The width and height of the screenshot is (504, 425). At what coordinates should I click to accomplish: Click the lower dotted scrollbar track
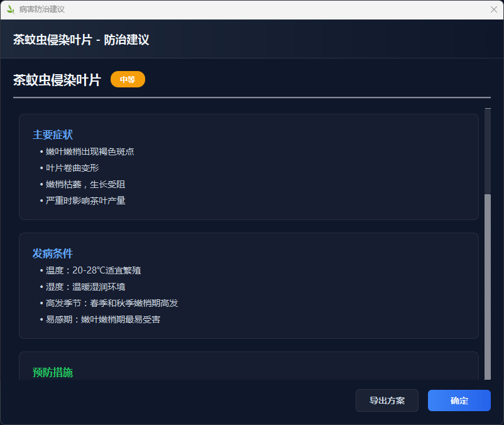[488, 289]
